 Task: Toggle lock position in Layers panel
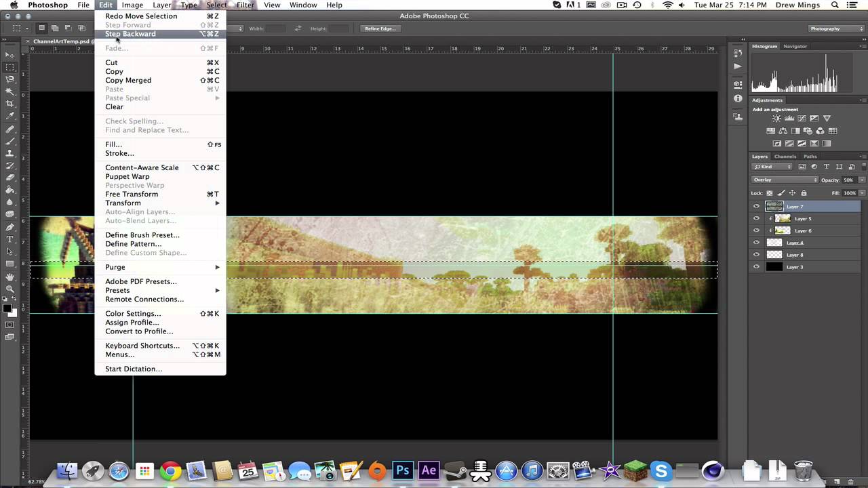[793, 193]
